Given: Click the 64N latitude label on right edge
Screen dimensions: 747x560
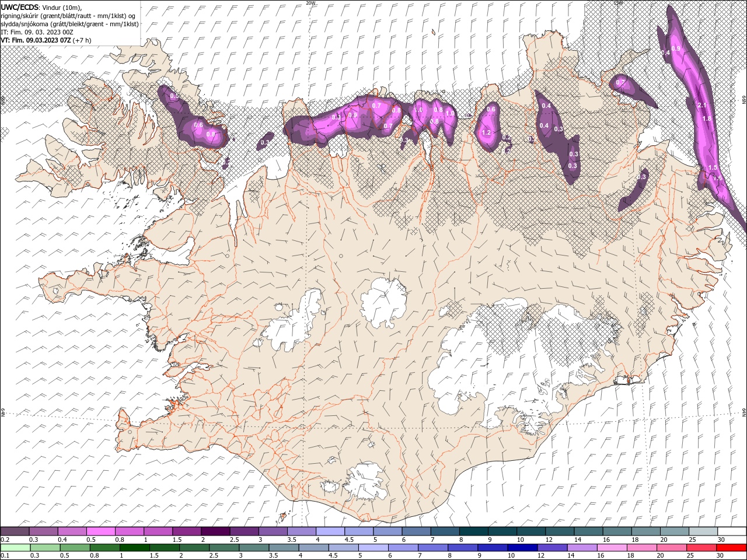Looking at the screenshot, I should 744,412.
